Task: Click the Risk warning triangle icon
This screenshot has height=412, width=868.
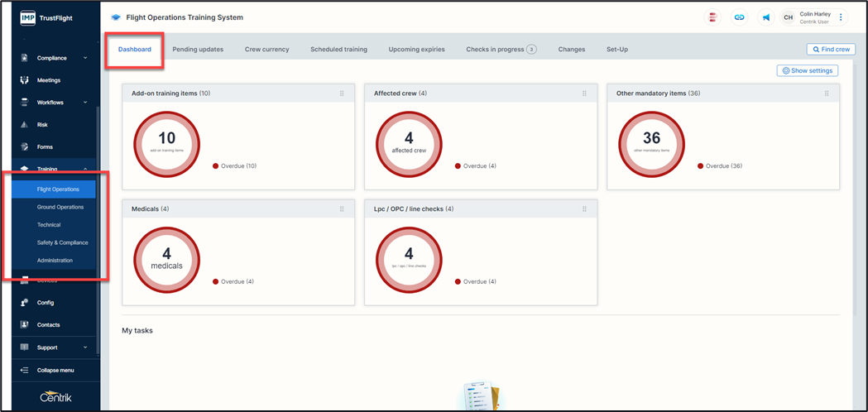Action: point(24,125)
